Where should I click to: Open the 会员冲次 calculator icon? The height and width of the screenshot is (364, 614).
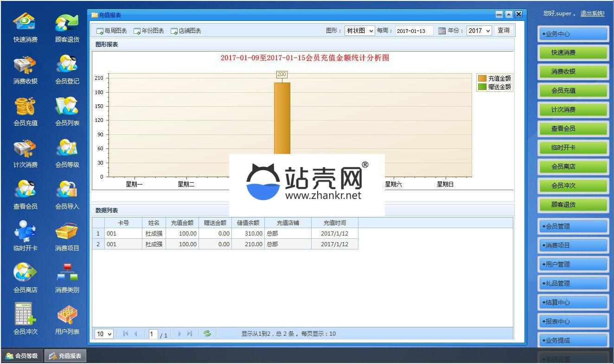click(25, 315)
